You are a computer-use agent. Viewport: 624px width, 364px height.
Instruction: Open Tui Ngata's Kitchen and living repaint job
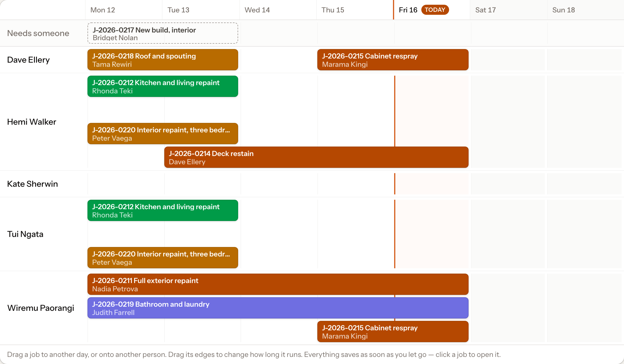pyautogui.click(x=163, y=210)
